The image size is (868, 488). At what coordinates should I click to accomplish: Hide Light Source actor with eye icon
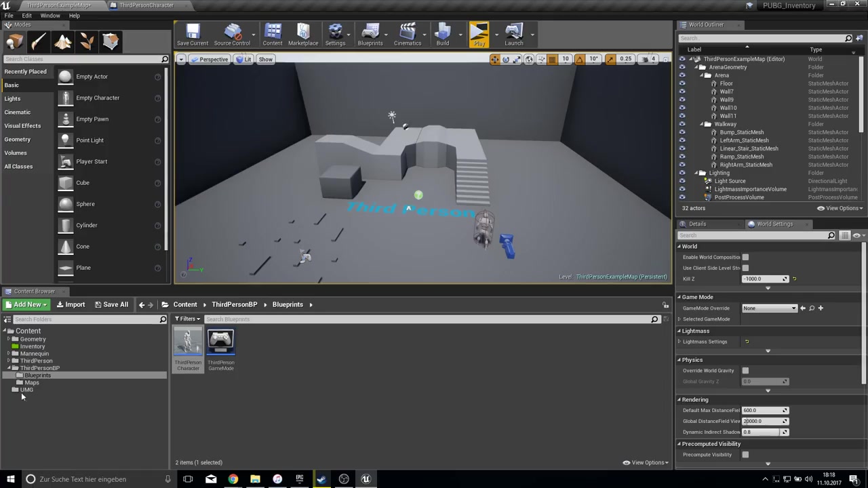(x=682, y=181)
